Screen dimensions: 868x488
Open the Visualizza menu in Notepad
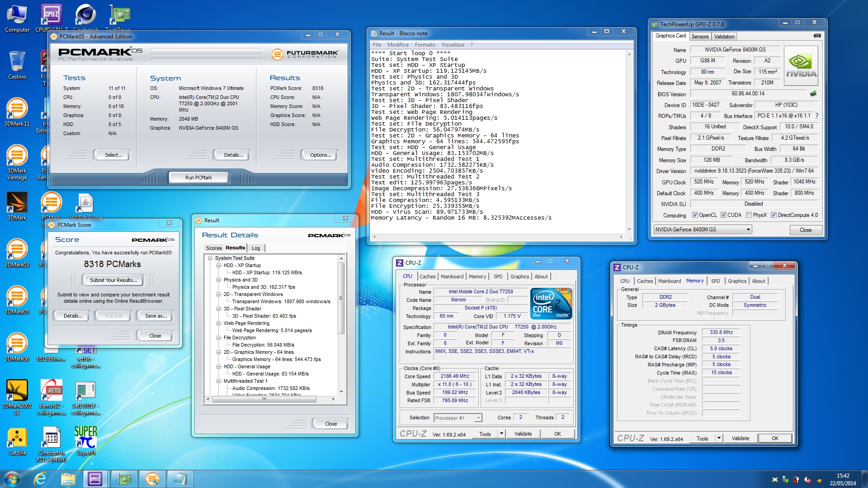(x=453, y=45)
